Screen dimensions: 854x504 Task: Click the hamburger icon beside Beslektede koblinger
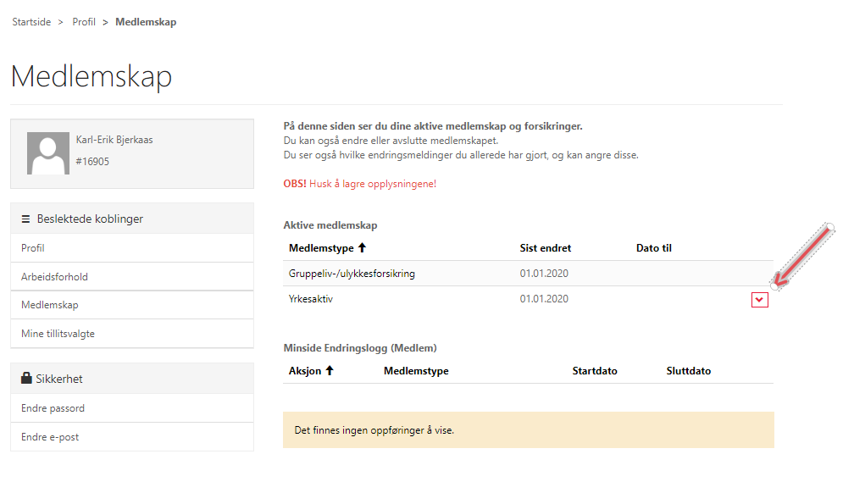coord(25,219)
